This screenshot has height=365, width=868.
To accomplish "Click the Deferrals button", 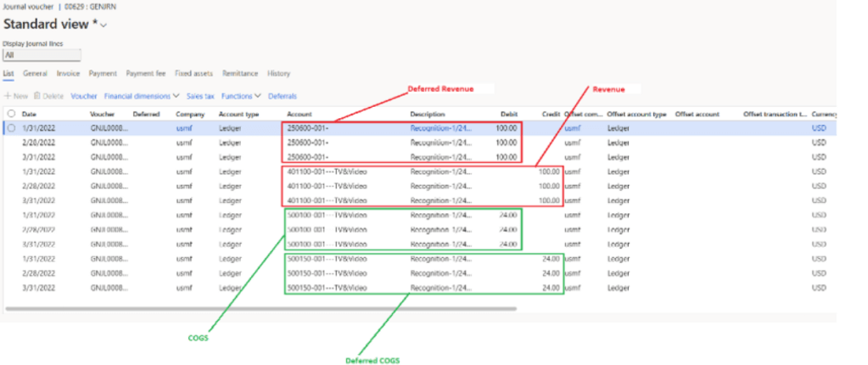I will tap(283, 96).
